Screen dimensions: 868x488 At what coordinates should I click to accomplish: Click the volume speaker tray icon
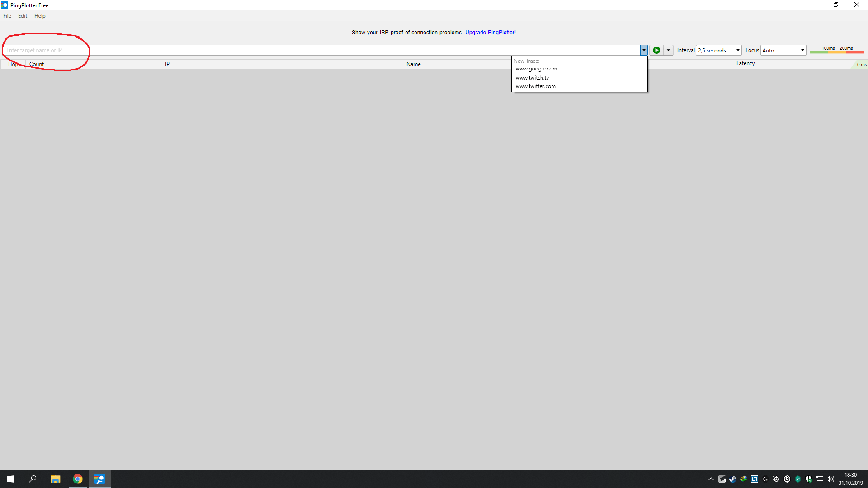point(830,479)
